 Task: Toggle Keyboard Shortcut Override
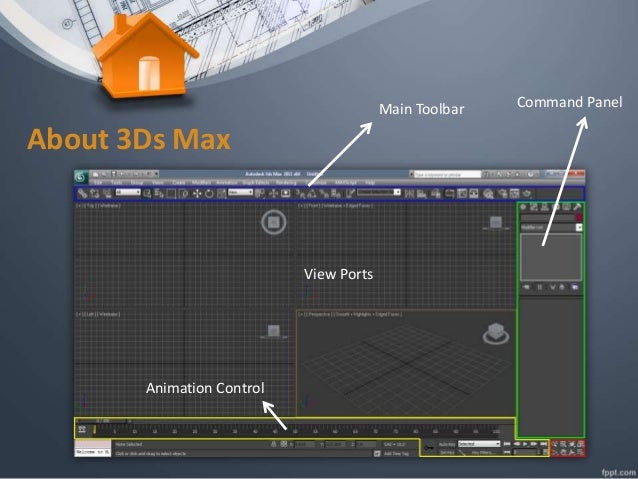click(286, 193)
